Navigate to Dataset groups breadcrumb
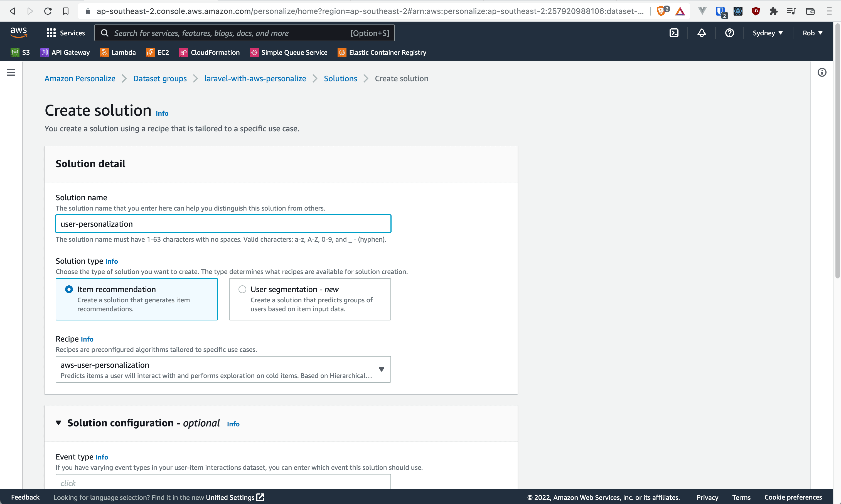This screenshot has height=504, width=841. tap(160, 78)
